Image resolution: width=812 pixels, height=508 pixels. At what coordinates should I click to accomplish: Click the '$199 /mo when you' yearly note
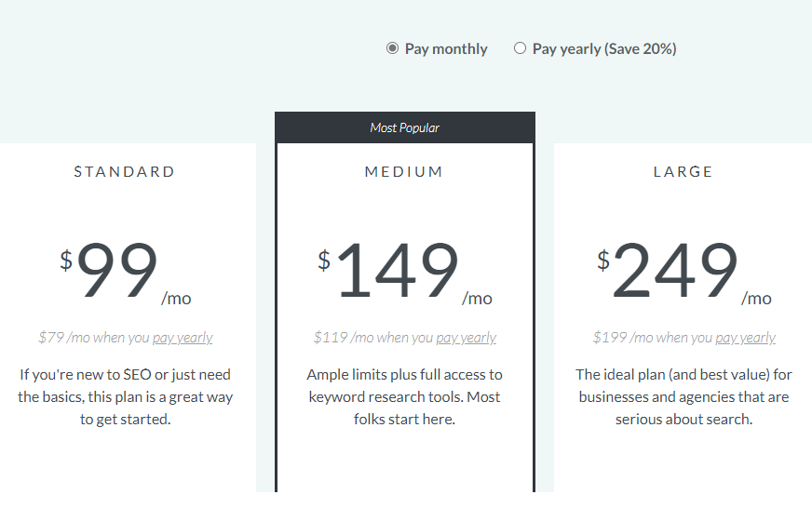(x=653, y=338)
